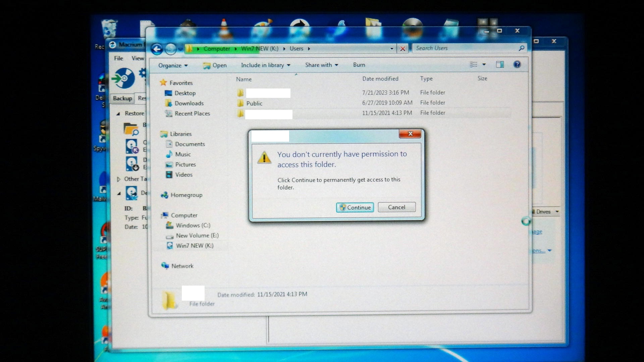644x362 pixels.
Task: Expand the arrow after Users in breadcrumb
Action: pyautogui.click(x=309, y=49)
